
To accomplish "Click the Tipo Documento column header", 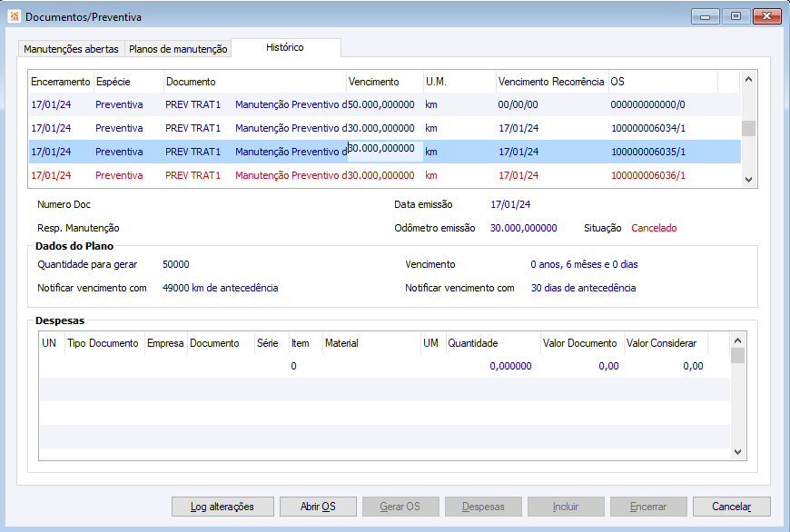I will point(104,343).
